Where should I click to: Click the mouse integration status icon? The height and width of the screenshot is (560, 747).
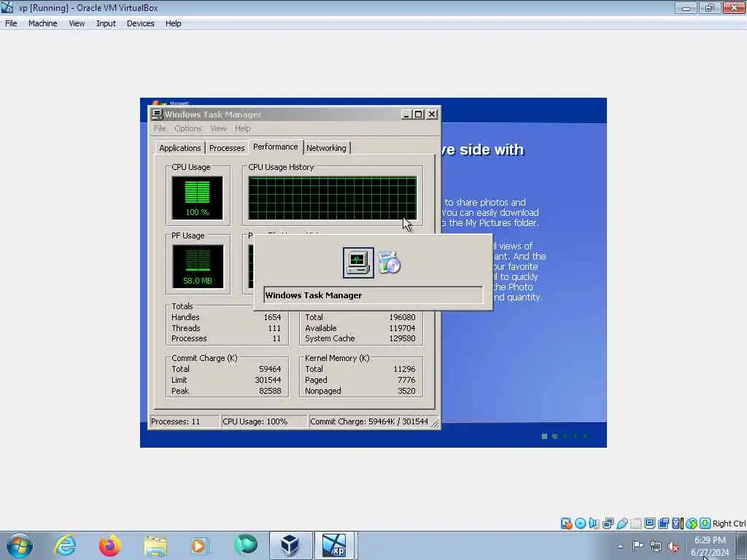point(692,524)
